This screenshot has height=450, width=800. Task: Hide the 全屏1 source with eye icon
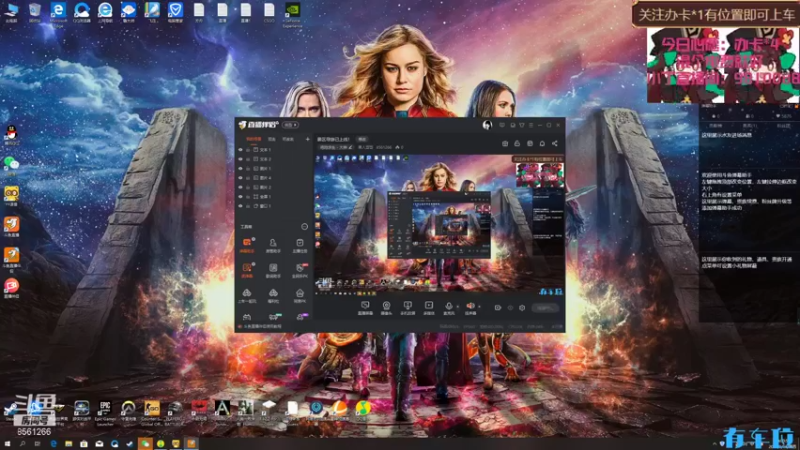[x=240, y=196]
